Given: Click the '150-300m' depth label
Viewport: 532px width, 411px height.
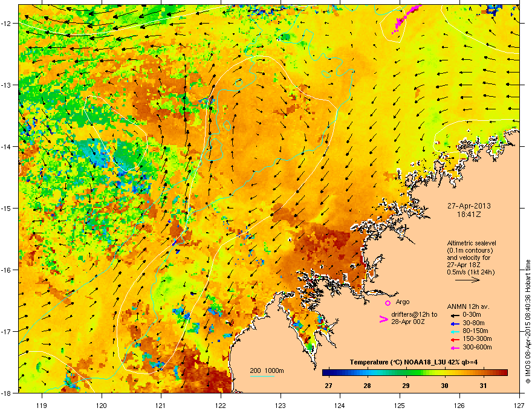Looking at the screenshot, I should [x=477, y=338].
